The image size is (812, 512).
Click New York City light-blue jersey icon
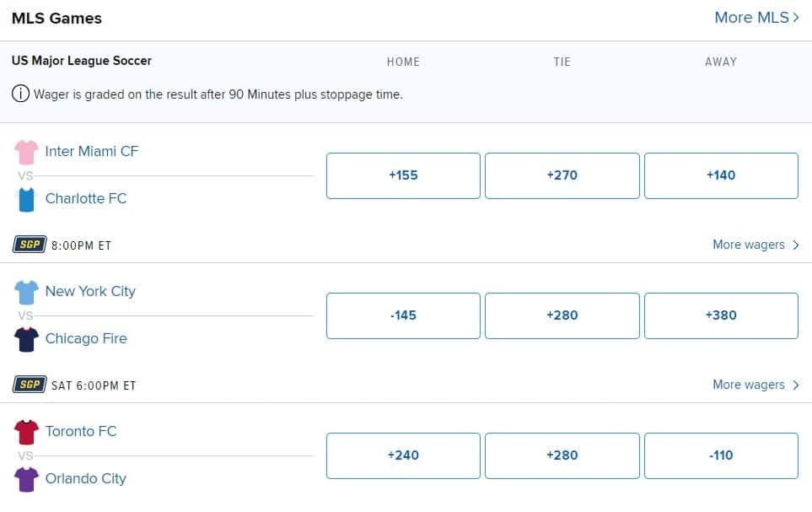pos(26,293)
